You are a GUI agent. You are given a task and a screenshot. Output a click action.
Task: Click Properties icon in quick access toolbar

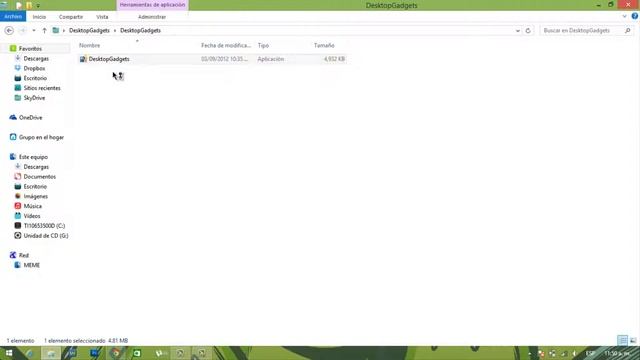pos(19,5)
